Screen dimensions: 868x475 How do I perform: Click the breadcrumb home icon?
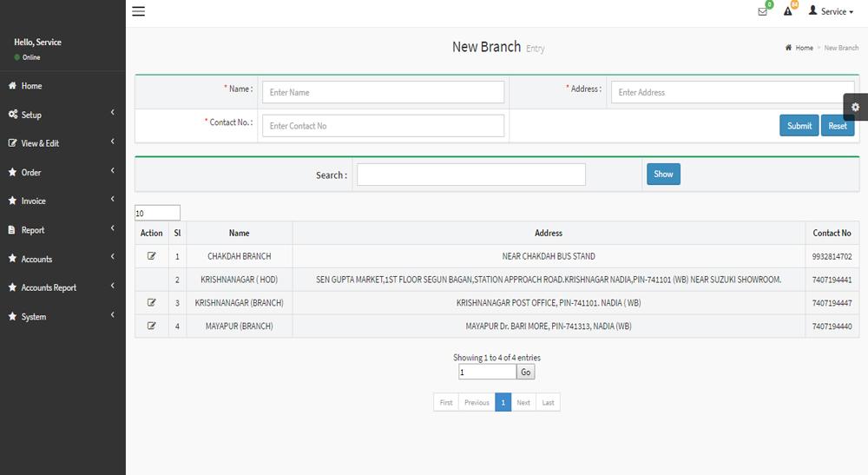click(788, 48)
